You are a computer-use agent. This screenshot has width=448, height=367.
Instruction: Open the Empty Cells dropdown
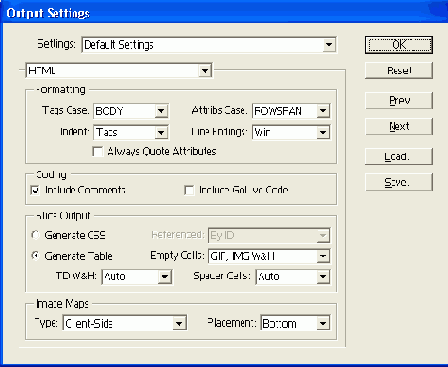[269, 256]
